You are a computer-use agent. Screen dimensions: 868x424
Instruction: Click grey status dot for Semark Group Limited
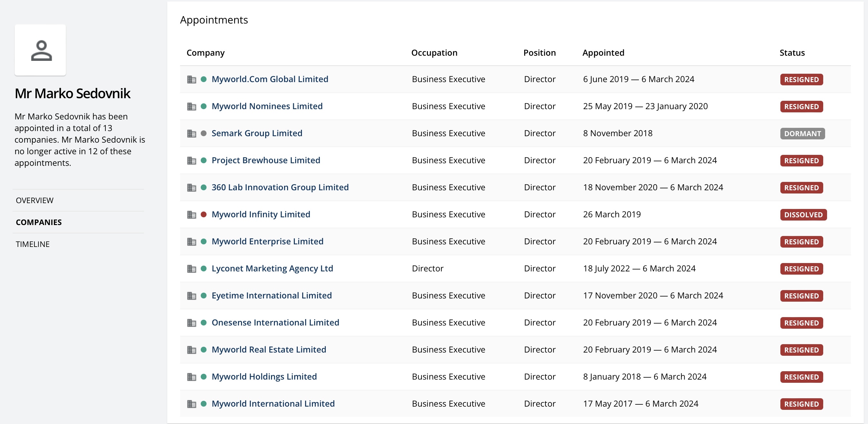(204, 133)
